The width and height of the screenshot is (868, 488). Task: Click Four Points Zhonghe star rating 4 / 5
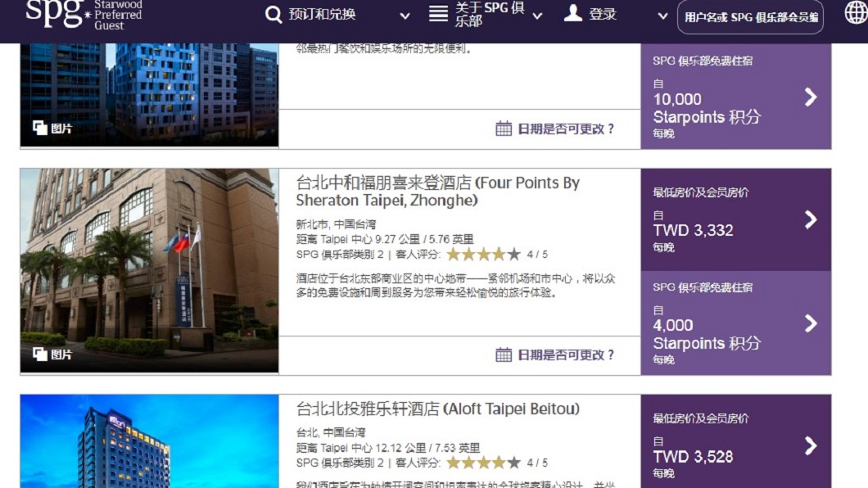[x=497, y=255]
